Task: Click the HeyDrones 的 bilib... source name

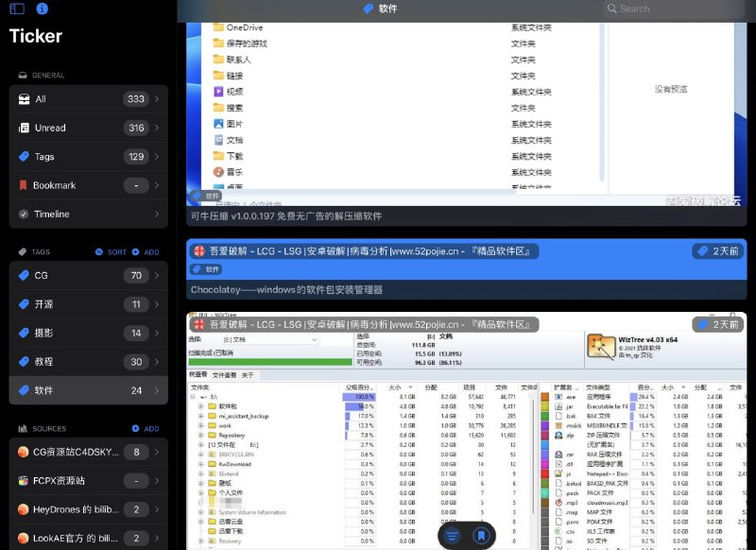Action: point(76,509)
